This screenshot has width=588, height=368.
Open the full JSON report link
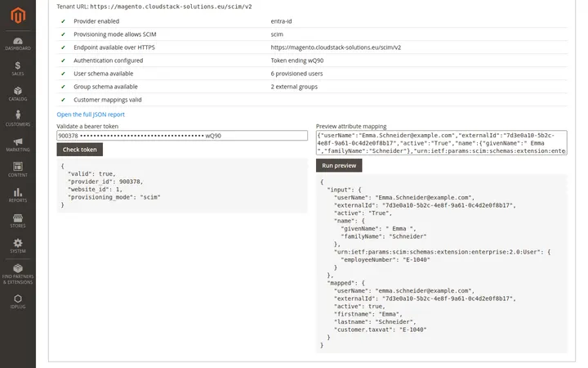[x=91, y=114]
